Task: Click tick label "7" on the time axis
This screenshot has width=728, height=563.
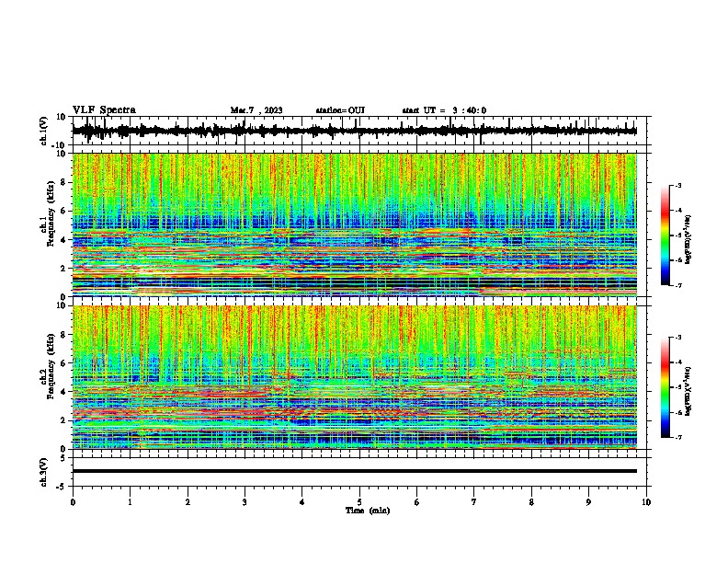Action: [x=474, y=502]
